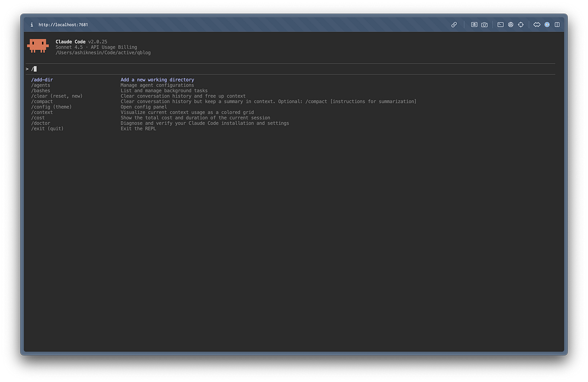This screenshot has height=382, width=588.
Task: Click "Open config panel" description
Action: 143,107
